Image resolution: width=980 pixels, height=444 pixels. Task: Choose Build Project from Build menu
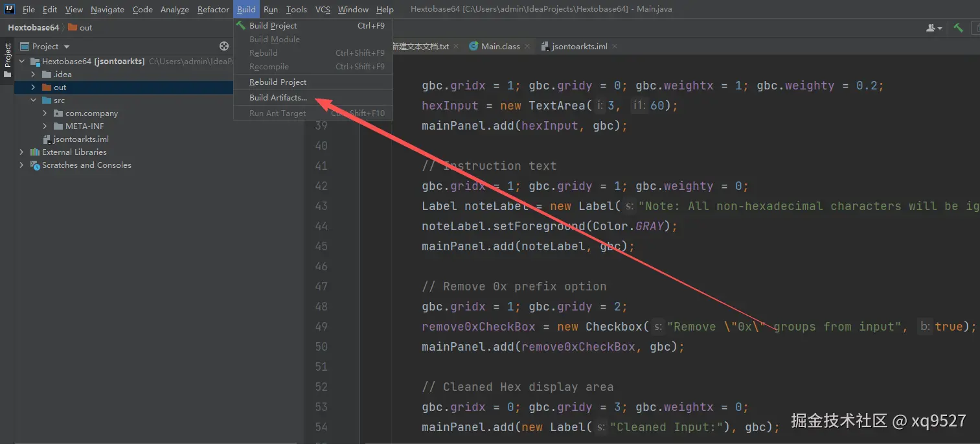click(313, 25)
